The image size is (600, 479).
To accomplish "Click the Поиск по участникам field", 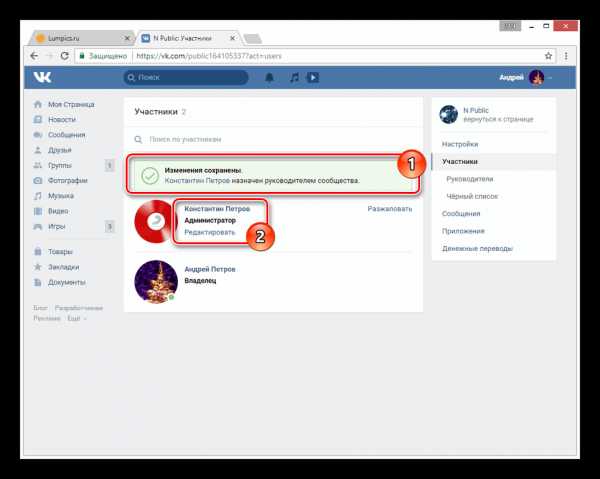I will click(274, 139).
